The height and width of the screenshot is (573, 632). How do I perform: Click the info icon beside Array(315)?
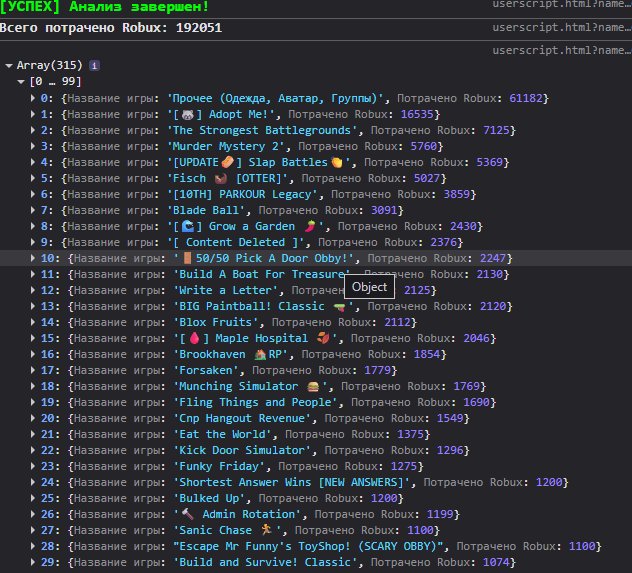coord(94,65)
